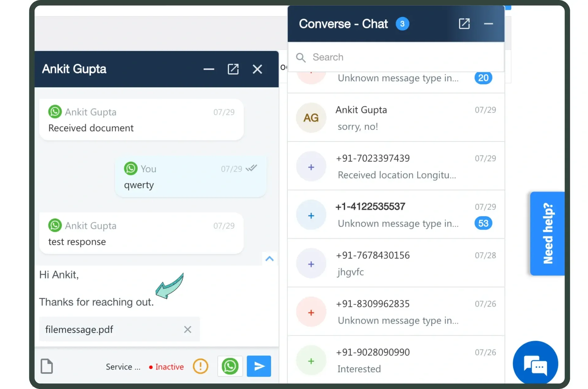Open conversation with +91-7023397439
This screenshot has width=588, height=389.
pyautogui.click(x=396, y=166)
